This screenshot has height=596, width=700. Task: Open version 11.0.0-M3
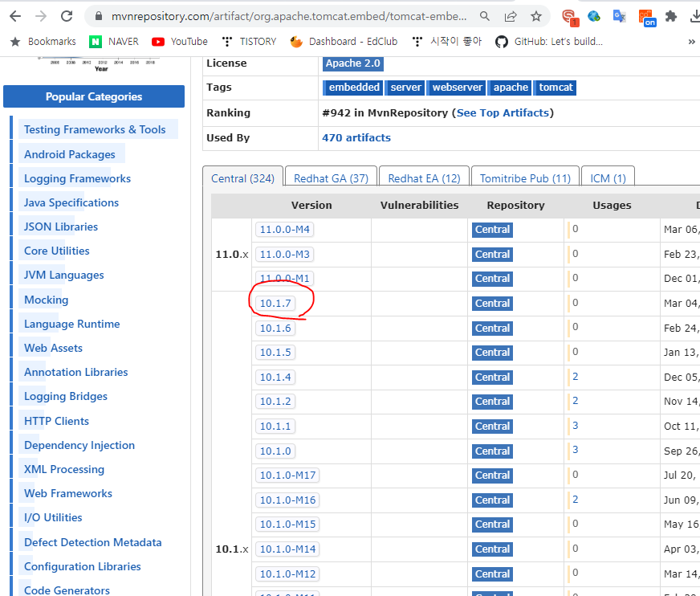point(284,254)
